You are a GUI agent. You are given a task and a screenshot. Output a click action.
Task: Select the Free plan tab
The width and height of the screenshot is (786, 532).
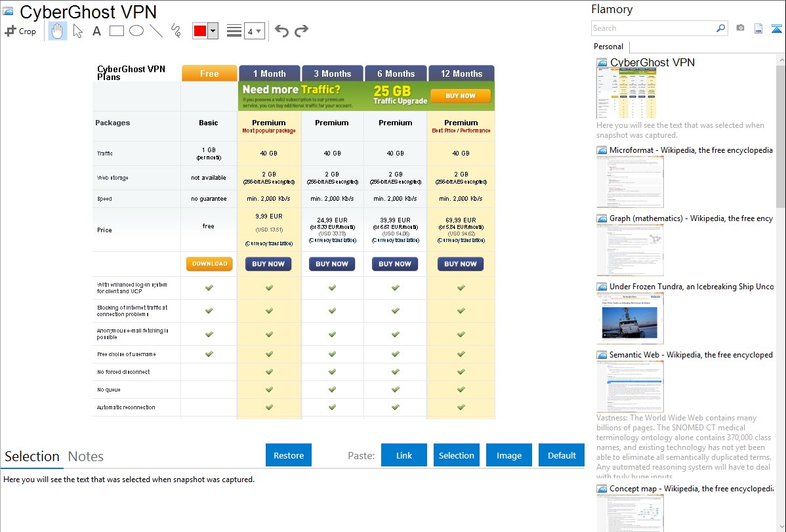tap(209, 73)
